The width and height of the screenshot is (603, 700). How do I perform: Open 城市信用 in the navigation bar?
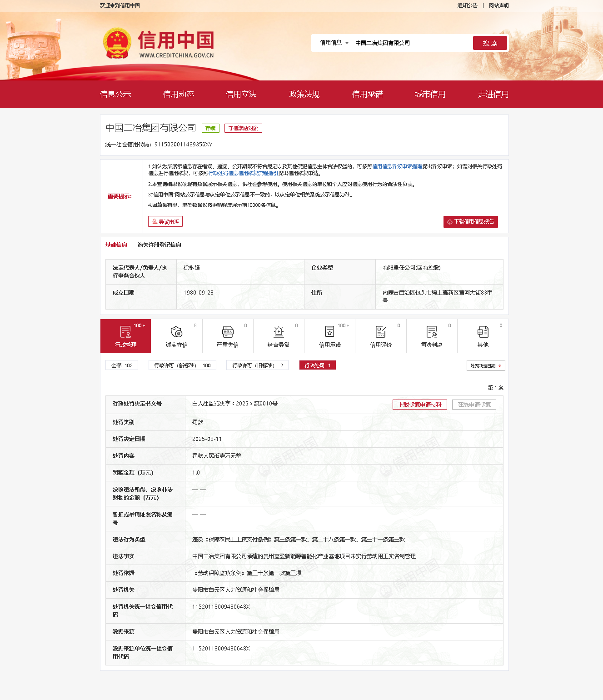click(430, 94)
